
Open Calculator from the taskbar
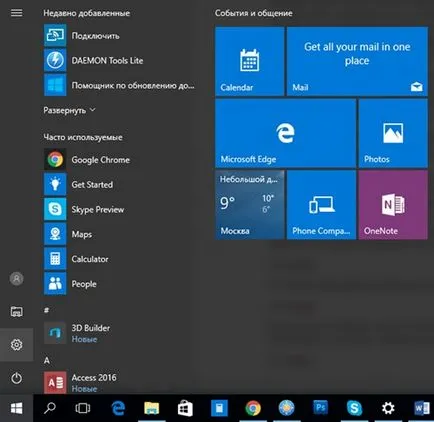point(219,408)
